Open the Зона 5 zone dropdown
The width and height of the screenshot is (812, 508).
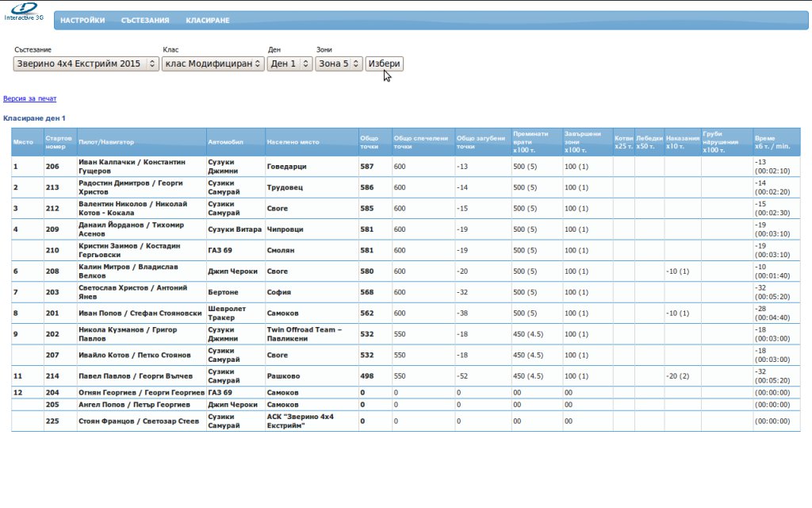pos(339,64)
